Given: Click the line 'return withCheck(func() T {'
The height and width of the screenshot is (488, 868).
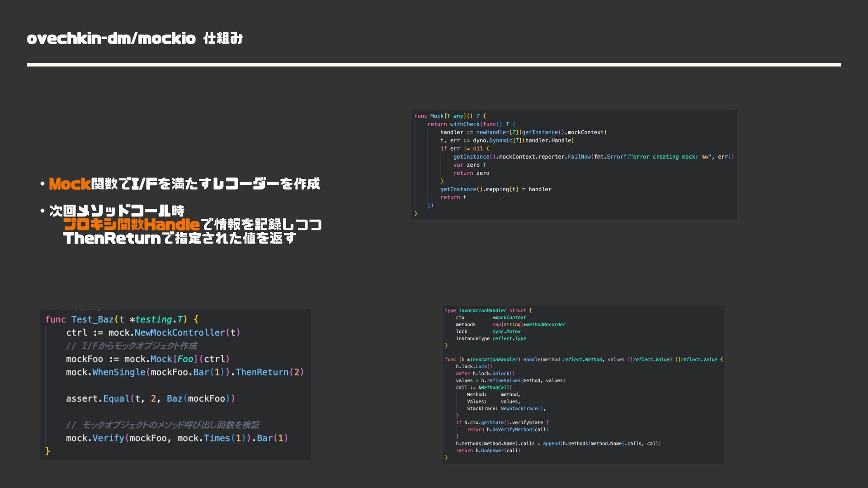Looking at the screenshot, I should 472,124.
